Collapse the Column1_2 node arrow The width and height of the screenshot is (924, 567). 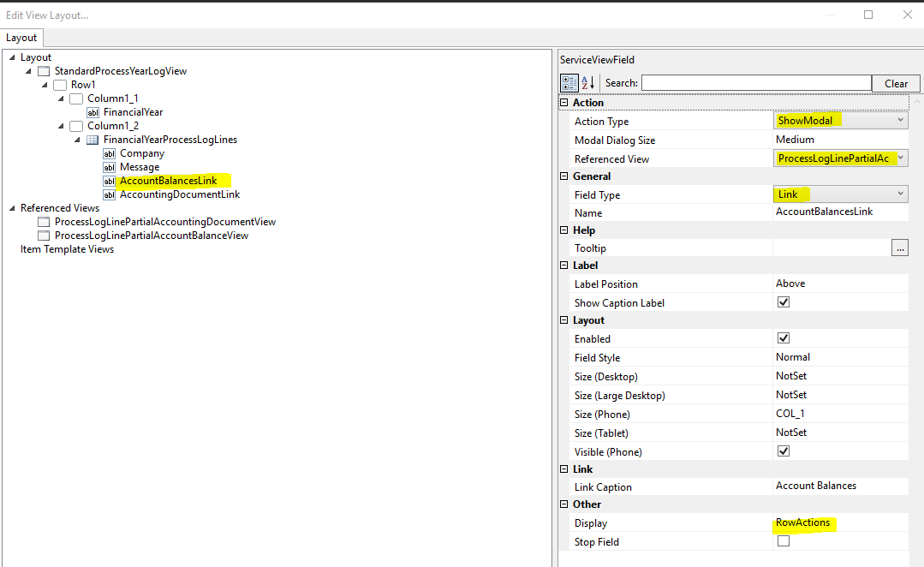click(61, 126)
